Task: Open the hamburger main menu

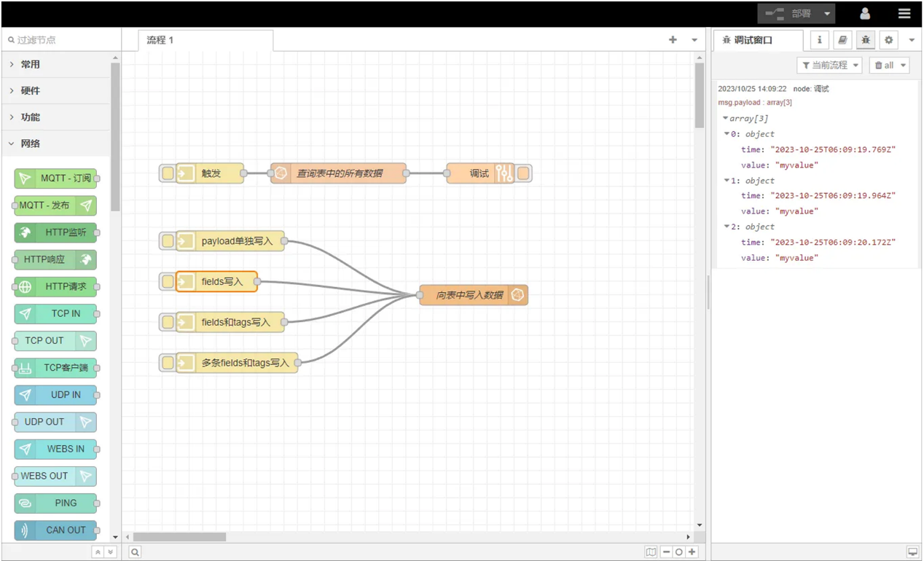Action: 904,14
